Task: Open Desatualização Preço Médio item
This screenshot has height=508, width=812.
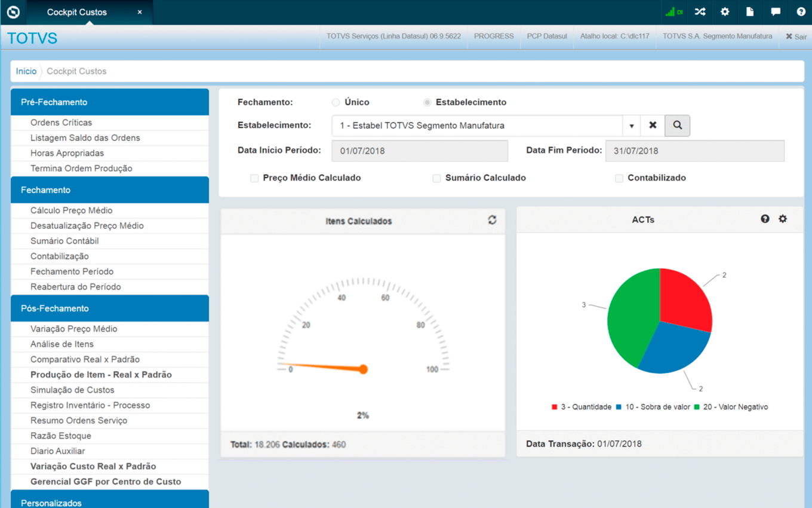Action: point(110,226)
